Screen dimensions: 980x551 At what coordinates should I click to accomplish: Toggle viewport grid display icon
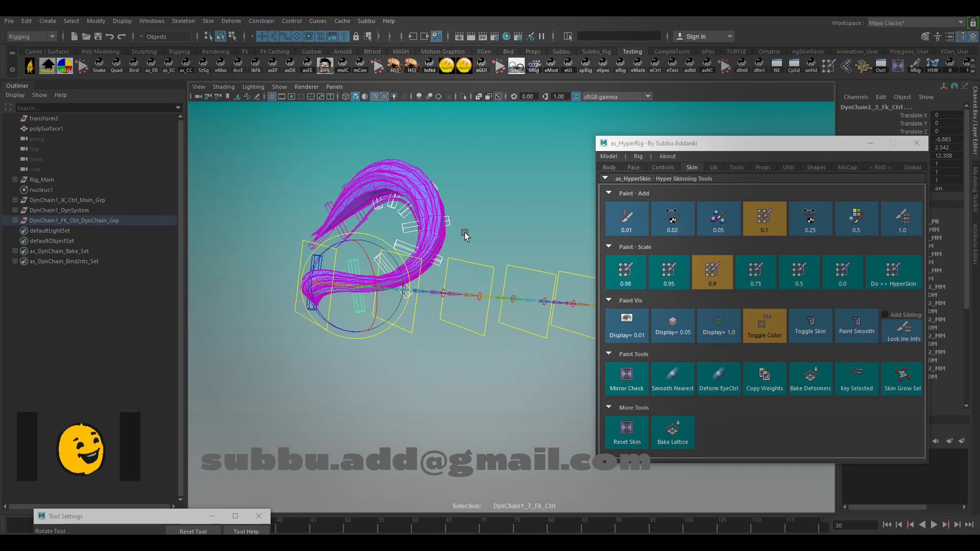[272, 97]
